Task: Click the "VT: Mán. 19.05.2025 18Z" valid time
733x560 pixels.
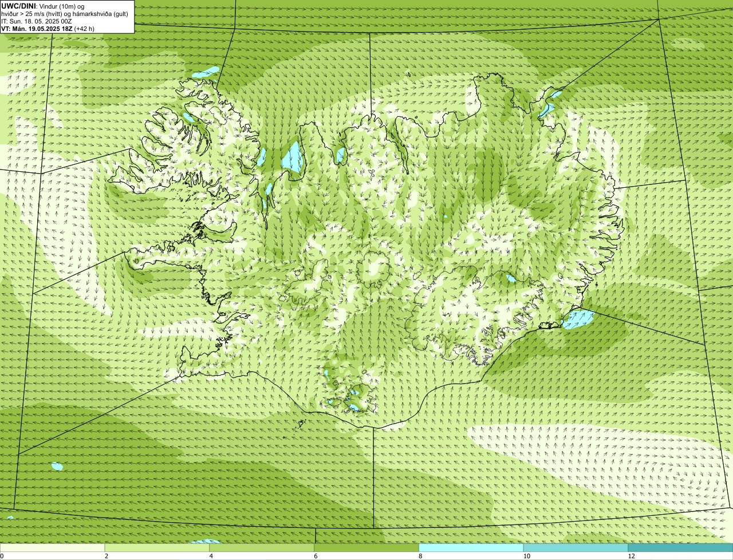Action: pos(36,29)
